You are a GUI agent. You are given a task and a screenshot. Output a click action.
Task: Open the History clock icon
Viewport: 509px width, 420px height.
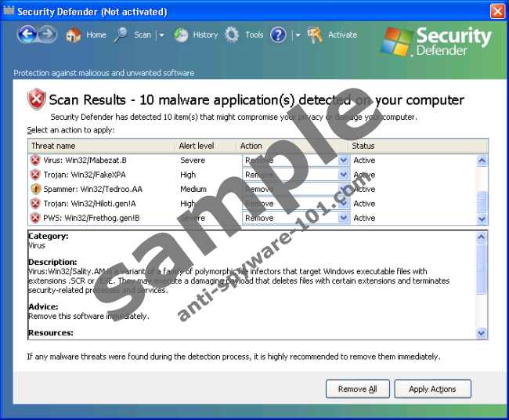[181, 35]
